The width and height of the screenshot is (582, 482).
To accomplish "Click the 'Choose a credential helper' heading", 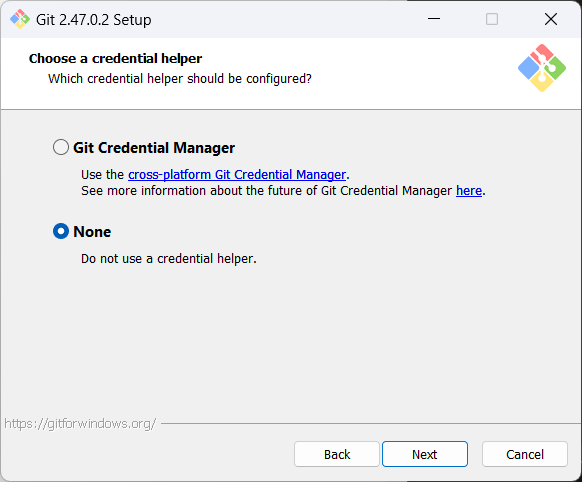I will coord(115,59).
